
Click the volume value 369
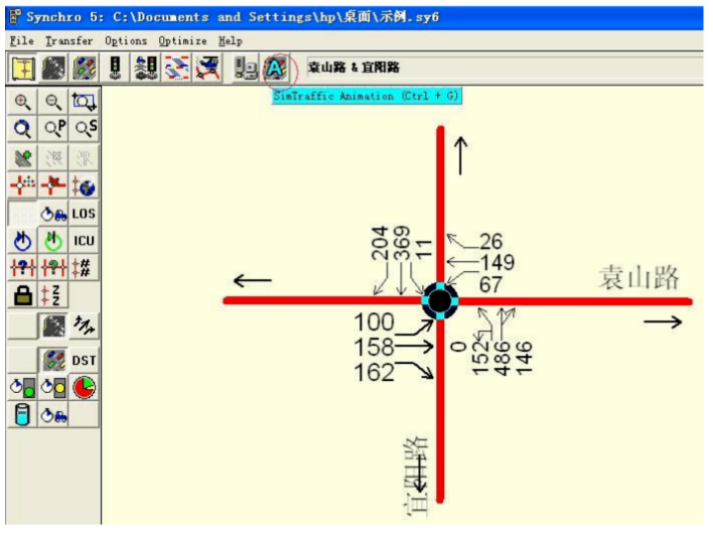coord(402,243)
